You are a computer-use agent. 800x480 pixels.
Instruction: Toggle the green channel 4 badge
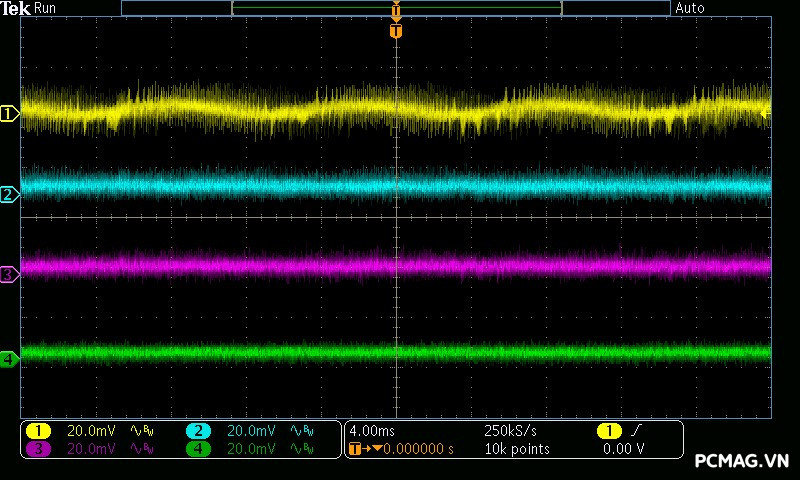click(x=198, y=449)
